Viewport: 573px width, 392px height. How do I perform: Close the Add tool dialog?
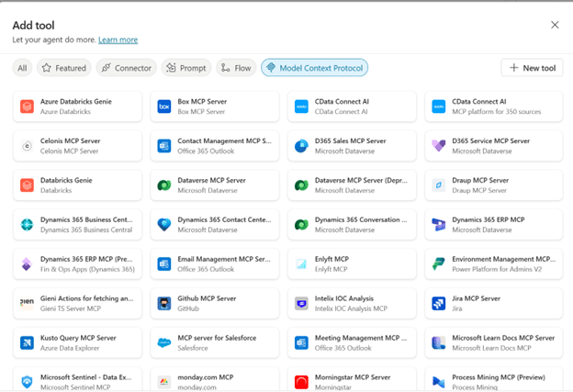pyautogui.click(x=555, y=25)
